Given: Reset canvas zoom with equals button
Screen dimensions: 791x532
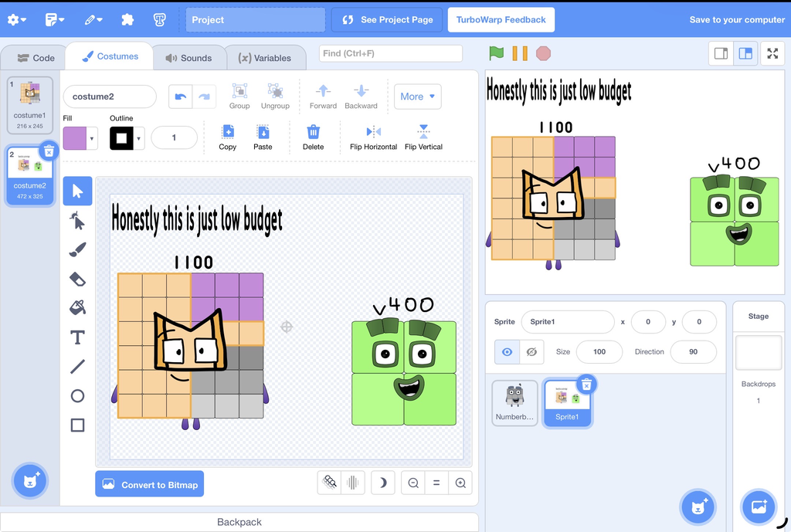Looking at the screenshot, I should point(436,483).
